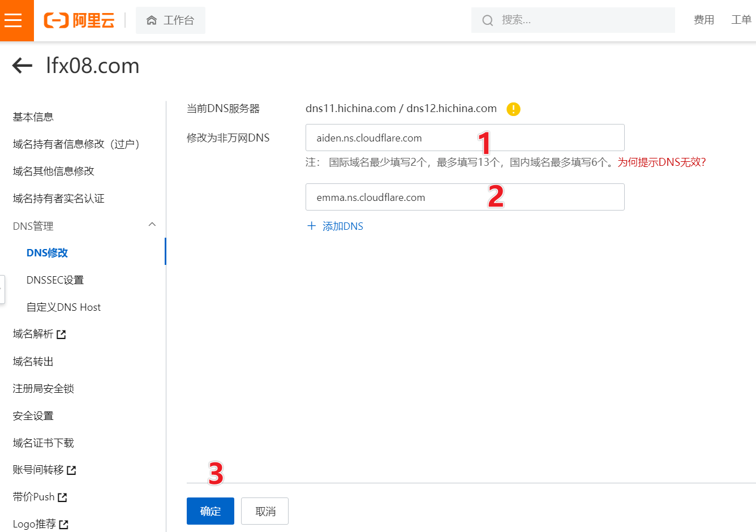
Task: Focus the emma.ns.cloudflare.com DNS field
Action: [x=465, y=197]
